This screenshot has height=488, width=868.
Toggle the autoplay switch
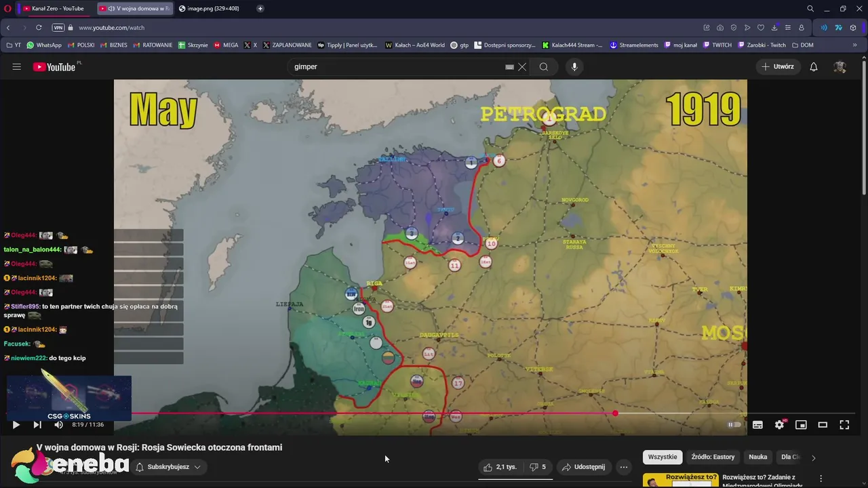734,425
